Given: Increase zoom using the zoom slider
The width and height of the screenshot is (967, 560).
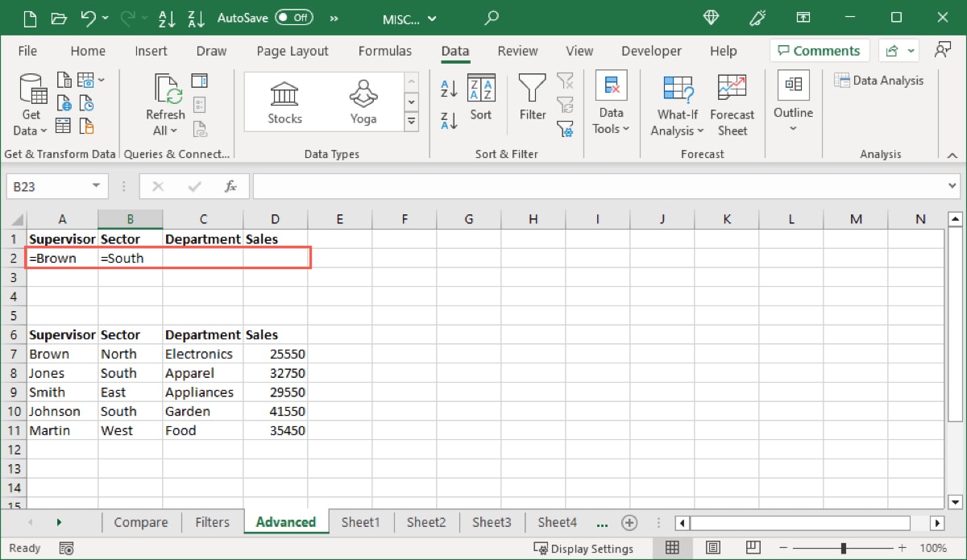Looking at the screenshot, I should pyautogui.click(x=903, y=548).
